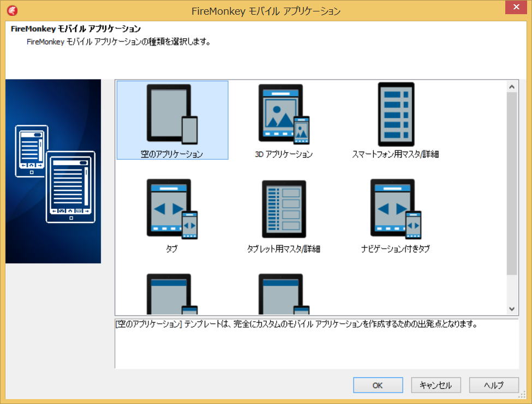Click the bold FireMonkey モバイル アプリケーション heading

76,29
